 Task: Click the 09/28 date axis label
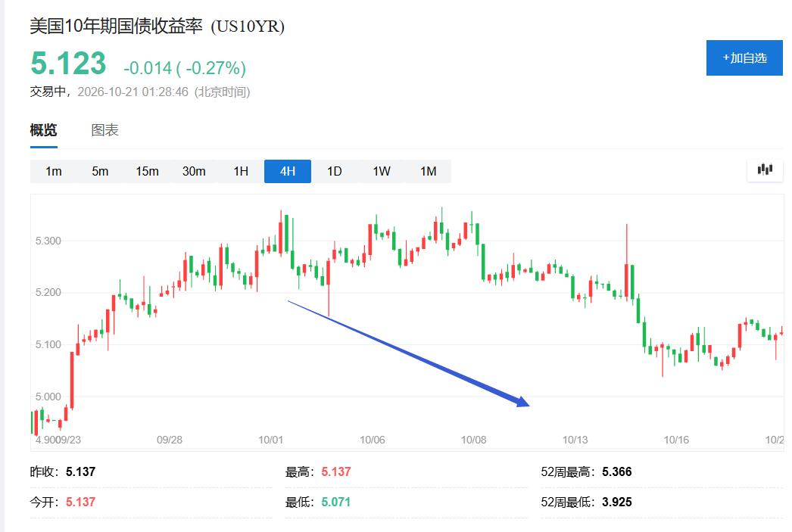coord(169,440)
